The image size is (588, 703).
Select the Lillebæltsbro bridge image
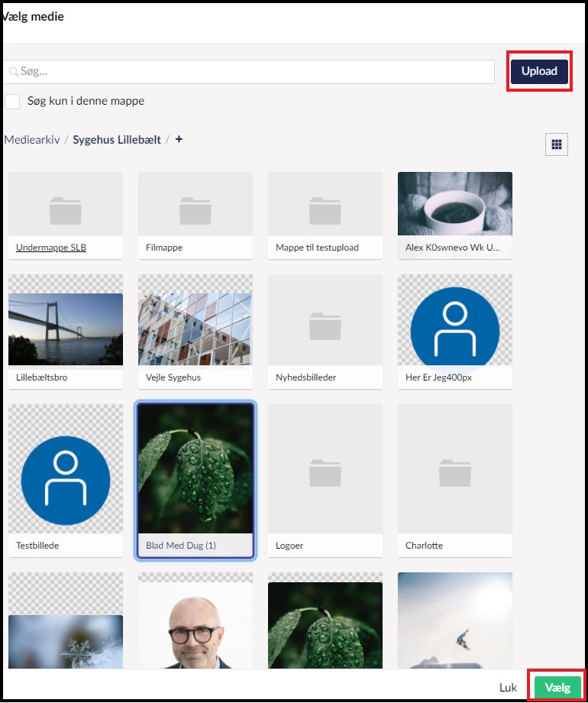point(66,329)
